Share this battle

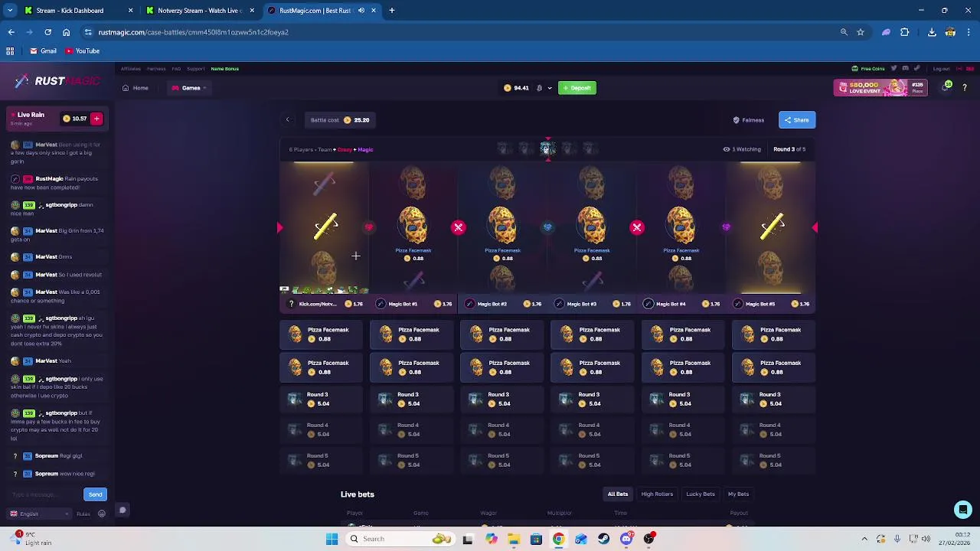click(x=797, y=120)
